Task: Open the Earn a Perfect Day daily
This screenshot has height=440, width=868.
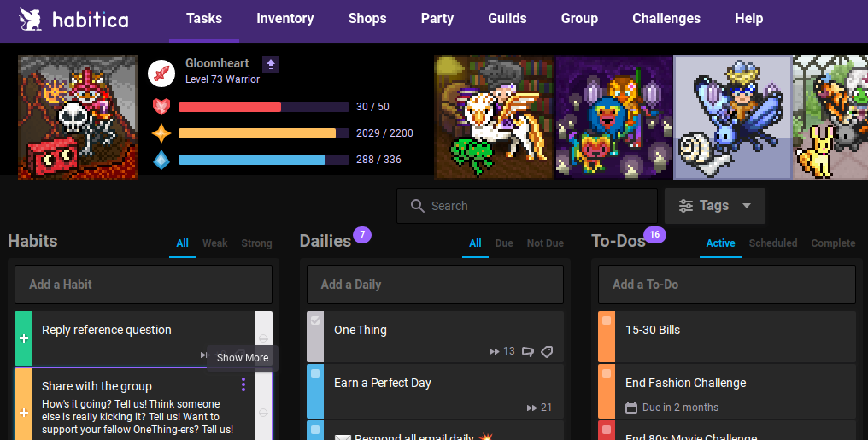Action: (x=443, y=390)
